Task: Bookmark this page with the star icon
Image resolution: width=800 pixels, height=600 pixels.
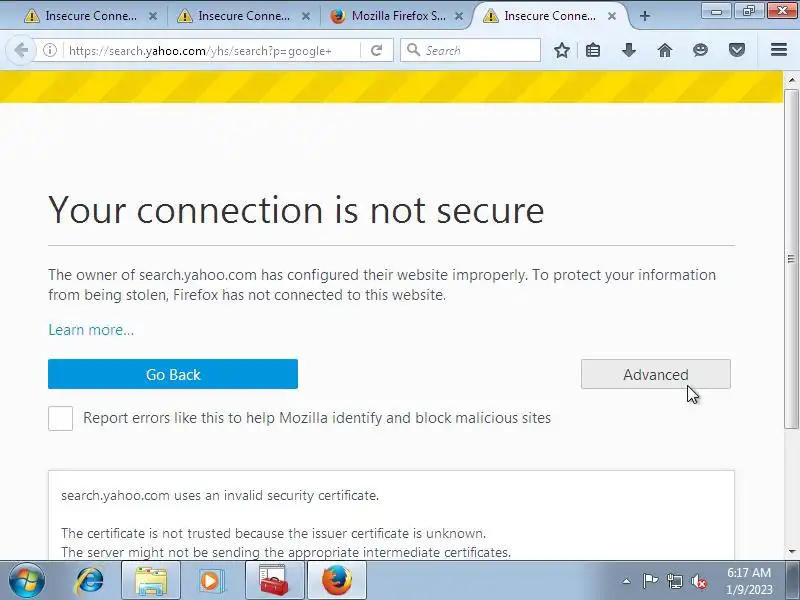Action: (x=562, y=50)
